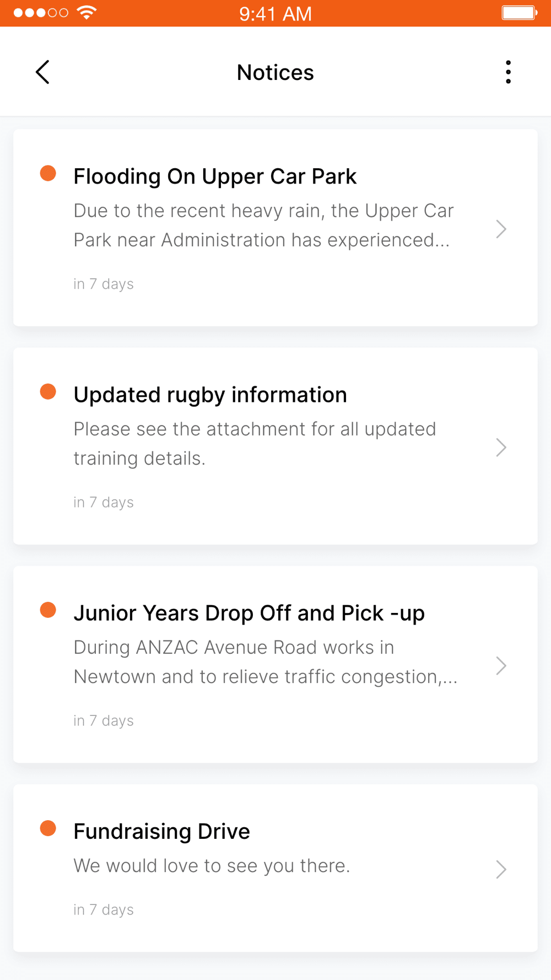551x980 pixels.
Task: Expand Updated rugby information chevron
Action: coord(500,447)
